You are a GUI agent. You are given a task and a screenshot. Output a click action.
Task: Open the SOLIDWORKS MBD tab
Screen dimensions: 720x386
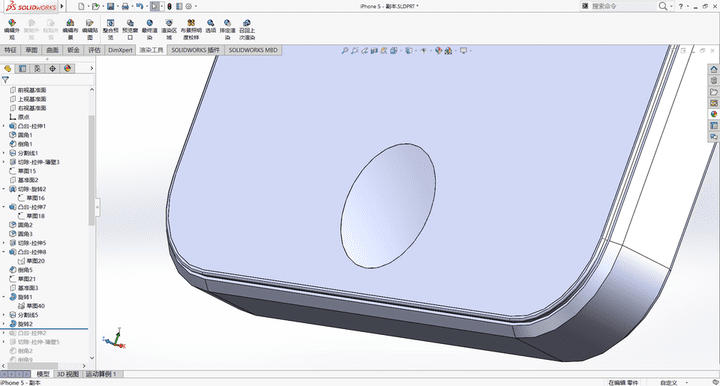pos(253,50)
